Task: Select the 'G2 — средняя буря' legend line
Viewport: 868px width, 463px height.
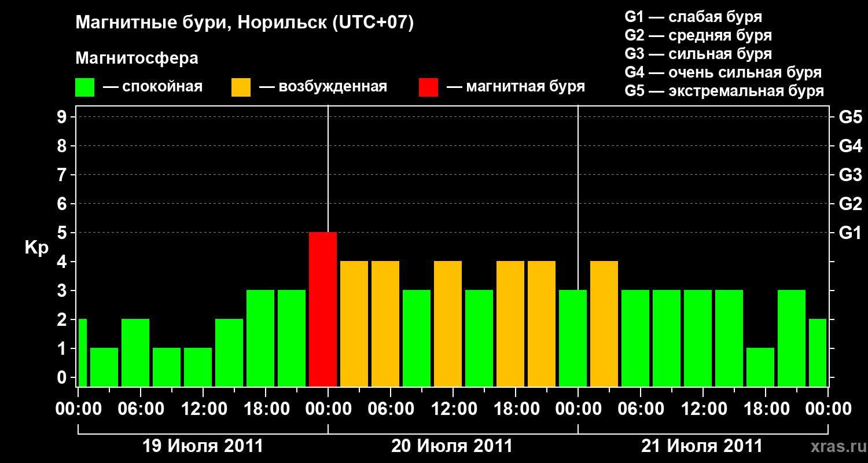Action: tap(698, 35)
